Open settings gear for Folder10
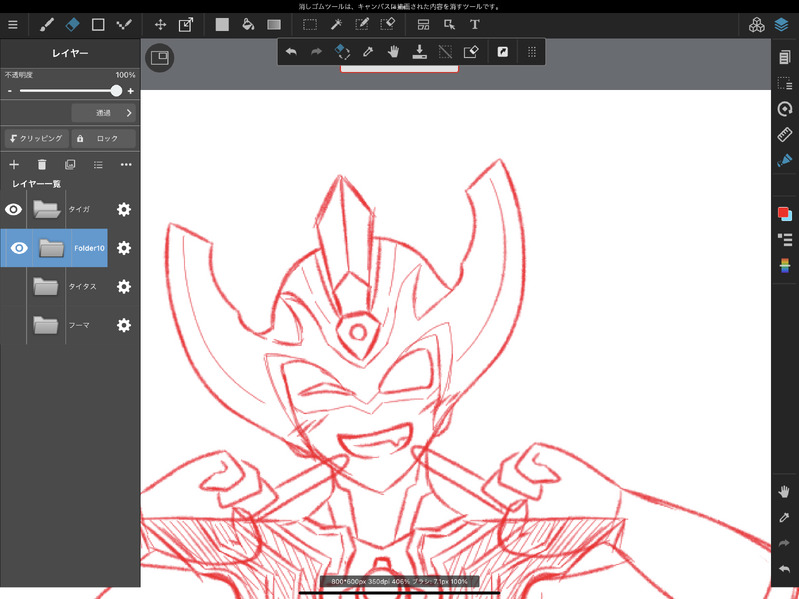Image resolution: width=799 pixels, height=599 pixels. [x=124, y=248]
